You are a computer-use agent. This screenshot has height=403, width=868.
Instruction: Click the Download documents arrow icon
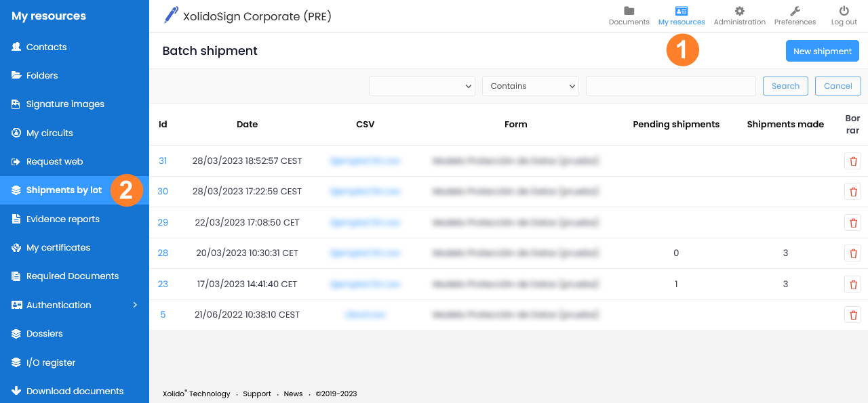pos(16,391)
